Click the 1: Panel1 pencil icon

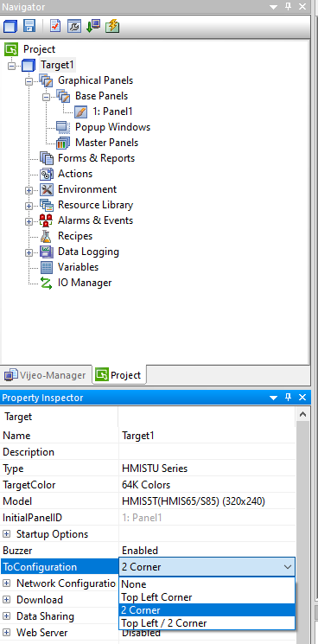[81, 112]
